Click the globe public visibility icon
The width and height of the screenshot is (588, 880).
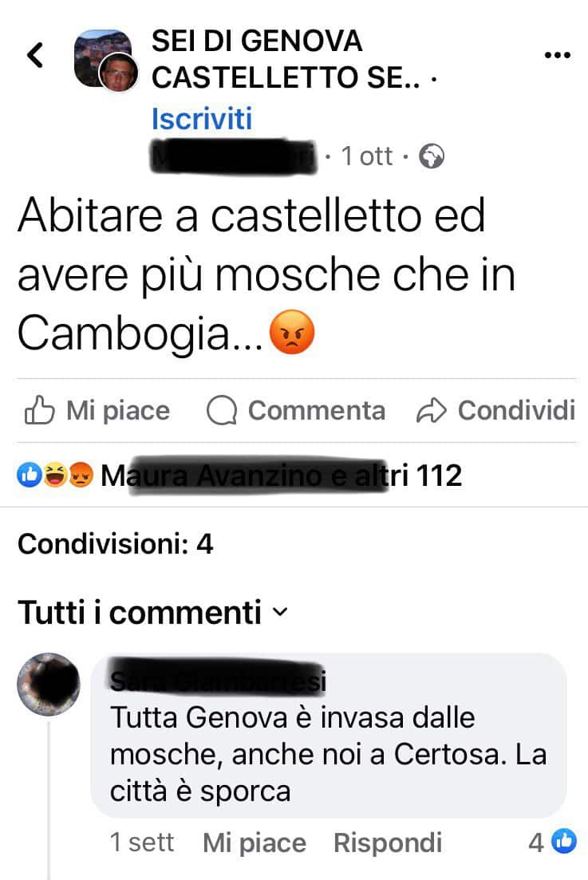(432, 156)
